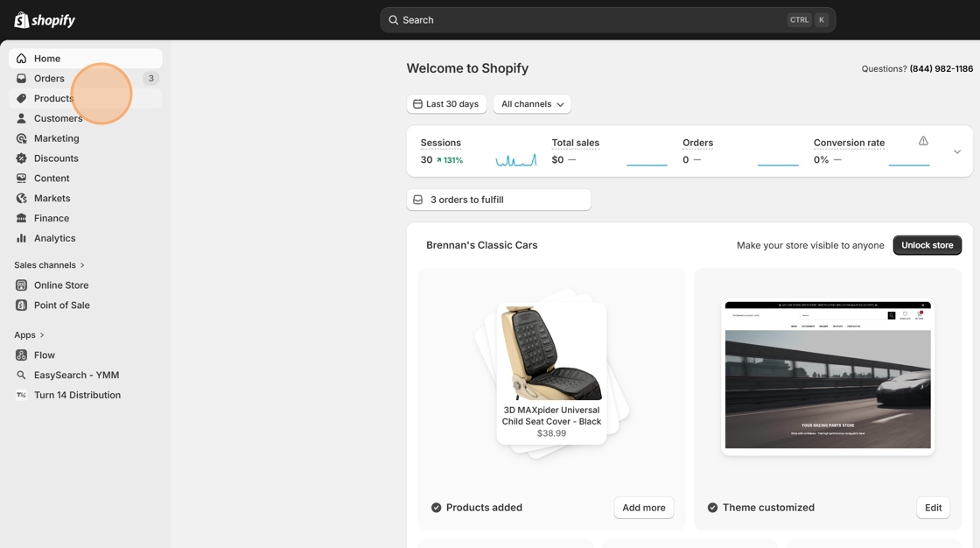
Task: Expand the Sales channels section
Action: (49, 265)
